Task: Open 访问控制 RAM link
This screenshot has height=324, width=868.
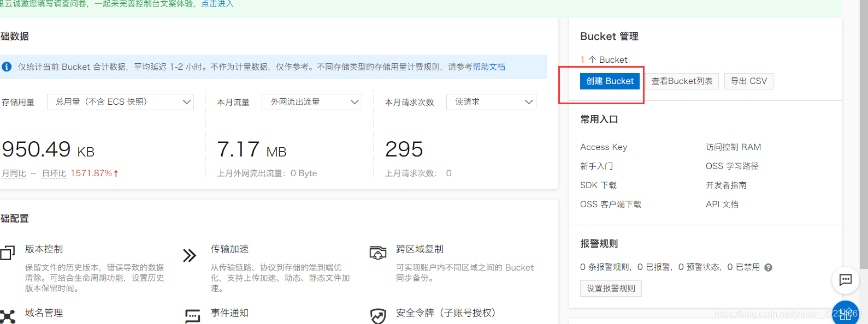Action: [x=733, y=147]
